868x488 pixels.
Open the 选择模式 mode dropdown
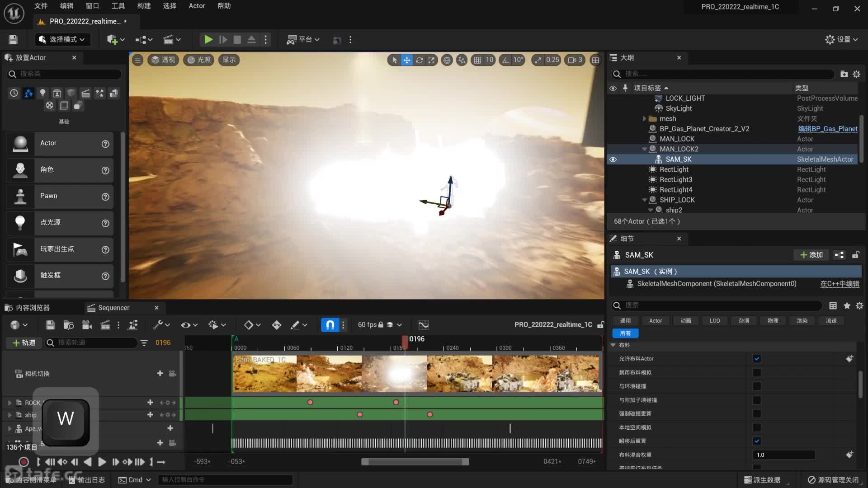(62, 40)
